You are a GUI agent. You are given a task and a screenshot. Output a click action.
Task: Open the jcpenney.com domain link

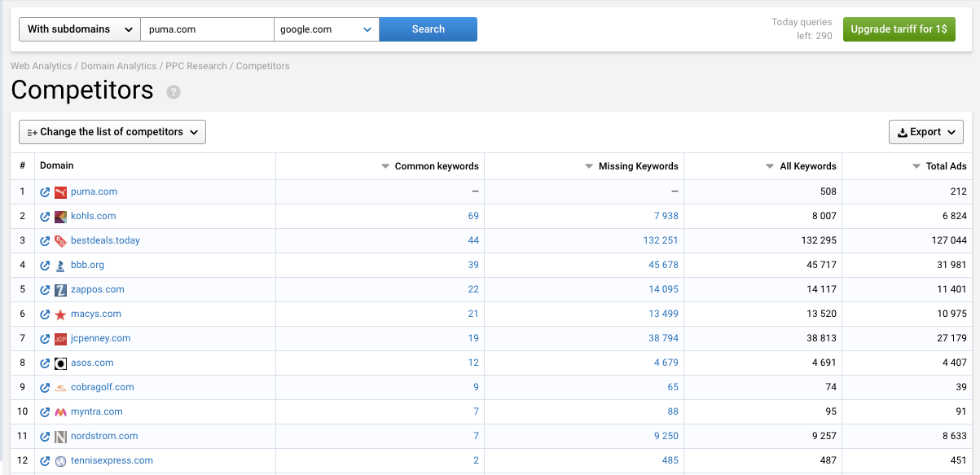coord(101,339)
